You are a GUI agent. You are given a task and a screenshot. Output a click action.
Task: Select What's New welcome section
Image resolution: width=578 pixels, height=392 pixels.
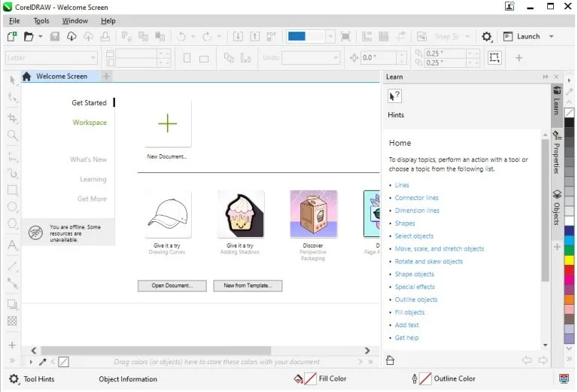88,160
